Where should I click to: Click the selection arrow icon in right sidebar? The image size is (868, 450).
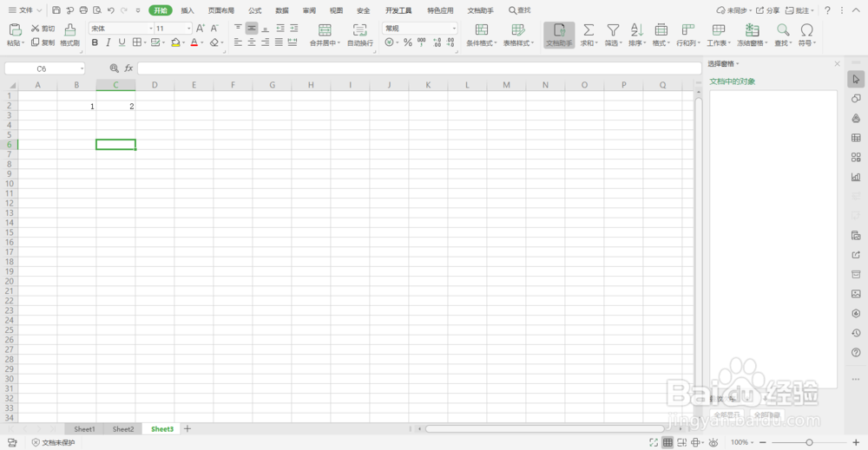(x=856, y=79)
